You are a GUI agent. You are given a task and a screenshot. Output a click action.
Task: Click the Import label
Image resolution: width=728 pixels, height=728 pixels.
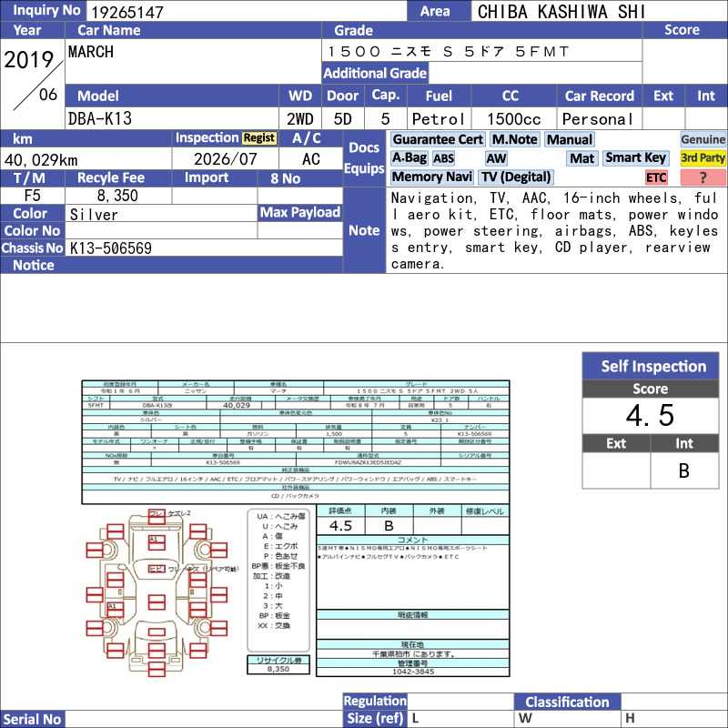pyautogui.click(x=207, y=177)
